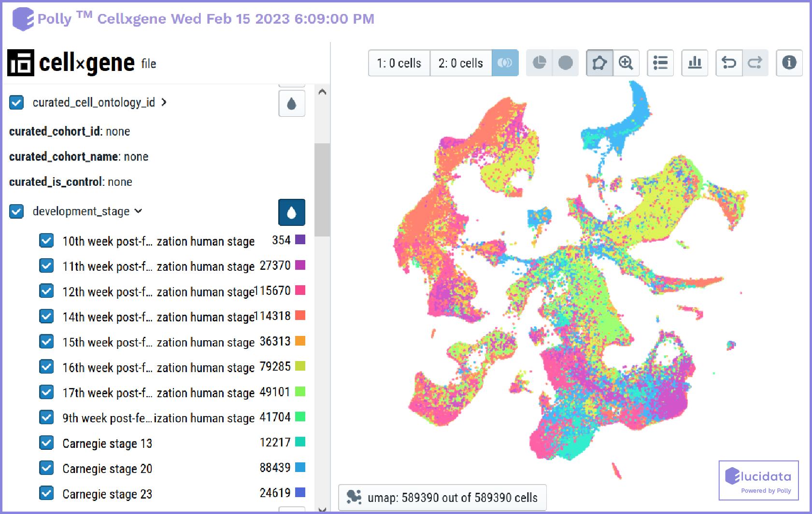
Task: Open the gene expression histogram view
Action: (695, 63)
